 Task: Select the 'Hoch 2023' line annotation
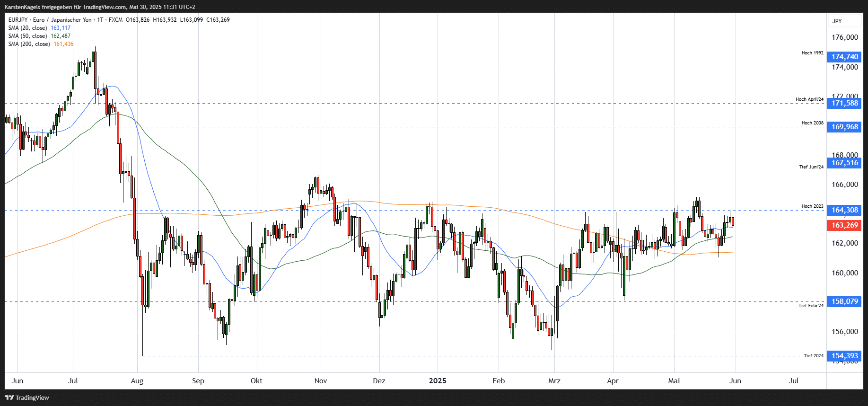tap(812, 206)
